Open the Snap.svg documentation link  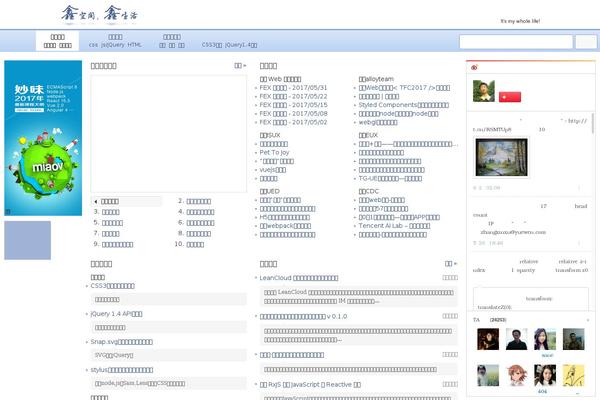[x=122, y=342]
